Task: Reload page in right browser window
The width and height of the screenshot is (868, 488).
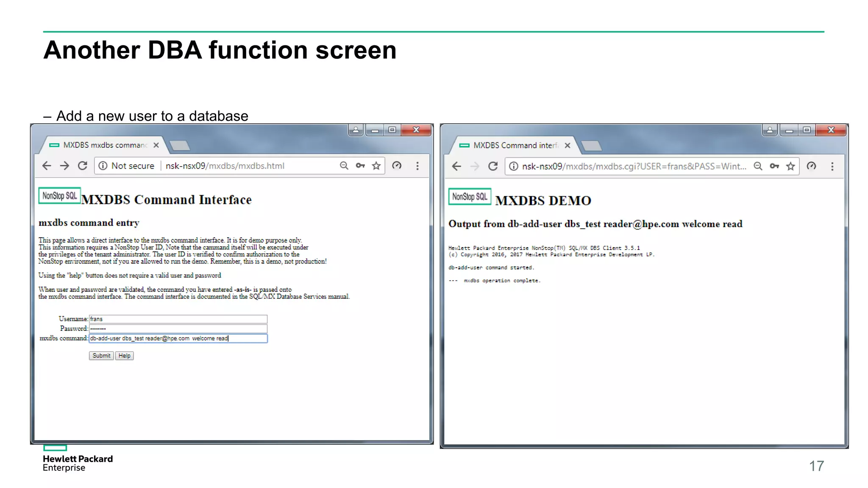Action: coord(493,166)
